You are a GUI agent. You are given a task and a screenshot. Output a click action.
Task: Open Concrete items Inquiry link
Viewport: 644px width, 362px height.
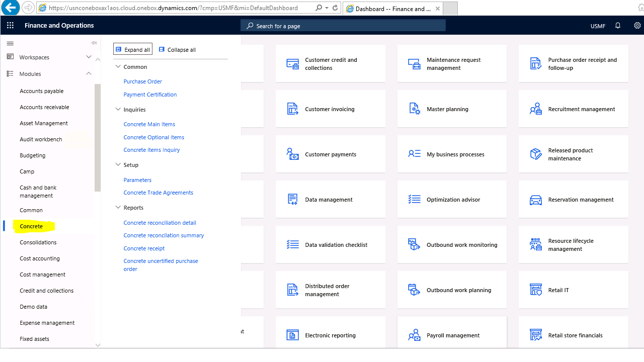[x=152, y=150]
